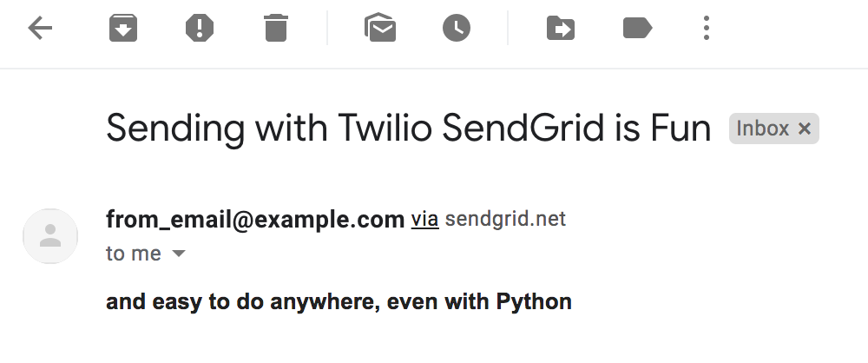
Task: Go back using the left arrow
Action: pyautogui.click(x=40, y=28)
